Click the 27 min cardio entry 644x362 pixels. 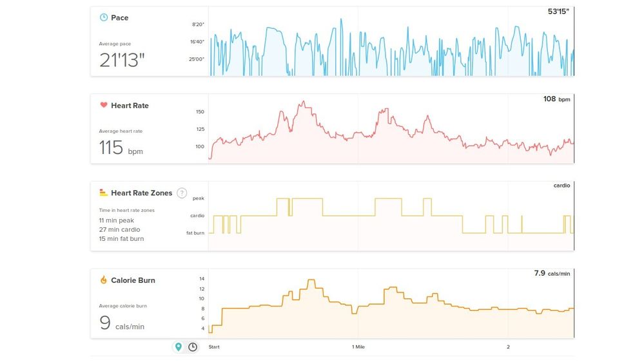pyautogui.click(x=119, y=229)
